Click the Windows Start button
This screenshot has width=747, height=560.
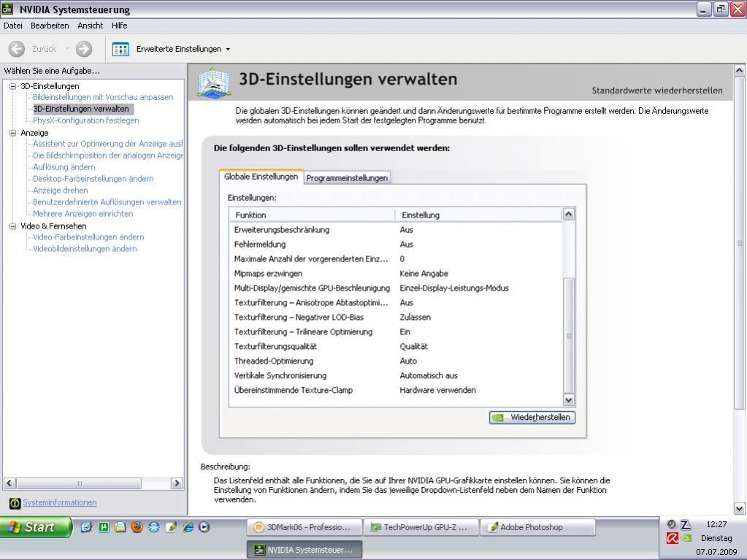[x=36, y=527]
